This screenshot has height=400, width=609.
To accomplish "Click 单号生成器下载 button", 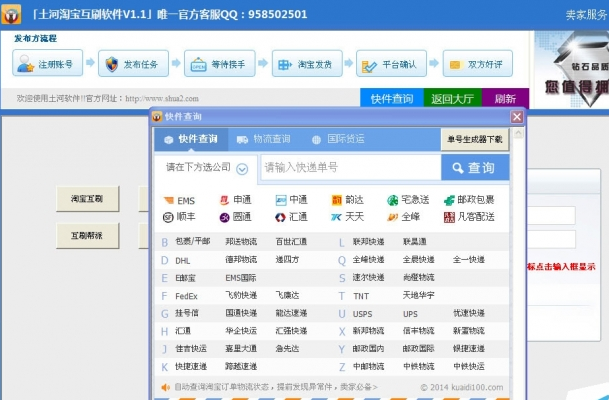I will [x=475, y=139].
